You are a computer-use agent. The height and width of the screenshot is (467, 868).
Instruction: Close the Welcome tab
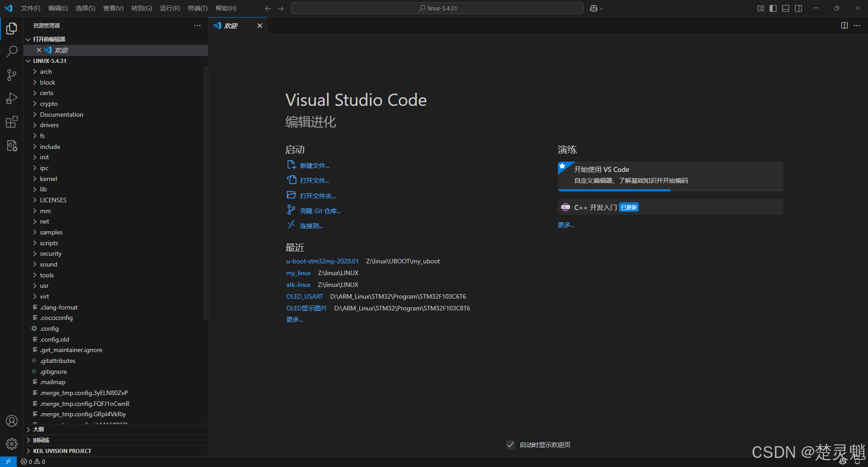[x=259, y=26]
